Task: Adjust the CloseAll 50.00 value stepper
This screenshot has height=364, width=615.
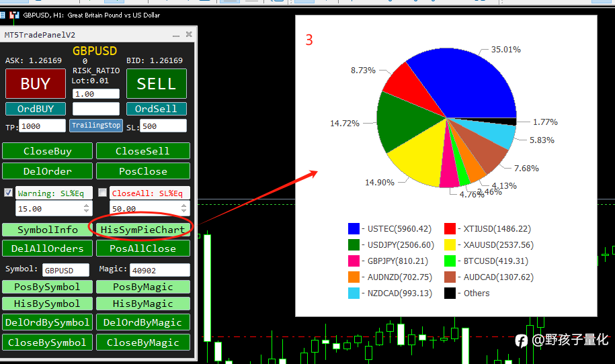Action: coord(183,208)
